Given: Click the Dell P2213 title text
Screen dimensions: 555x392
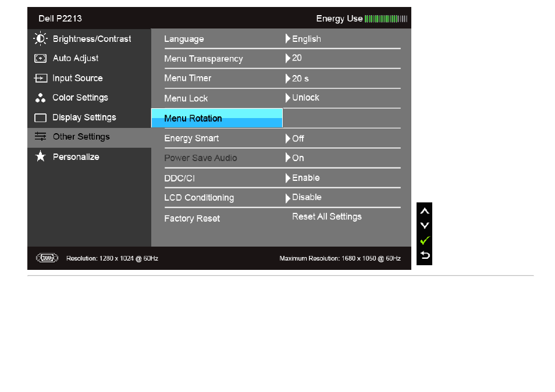Looking at the screenshot, I should pyautogui.click(x=60, y=19).
